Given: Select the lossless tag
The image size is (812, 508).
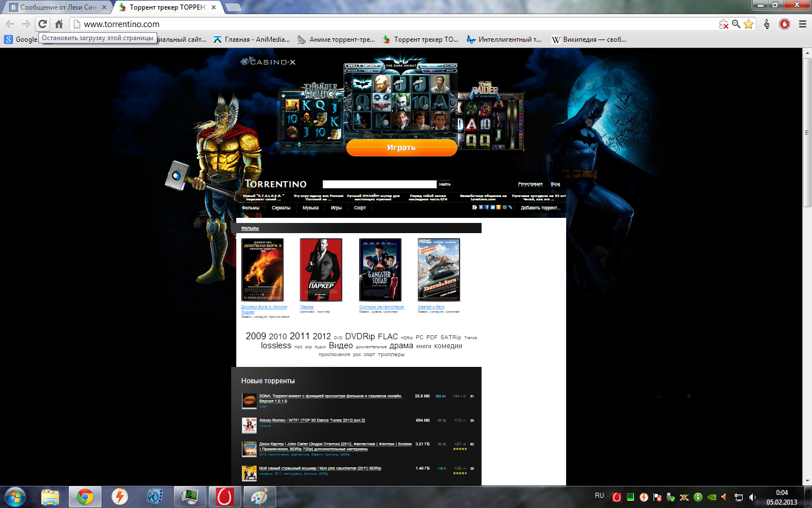Looking at the screenshot, I should tap(276, 346).
